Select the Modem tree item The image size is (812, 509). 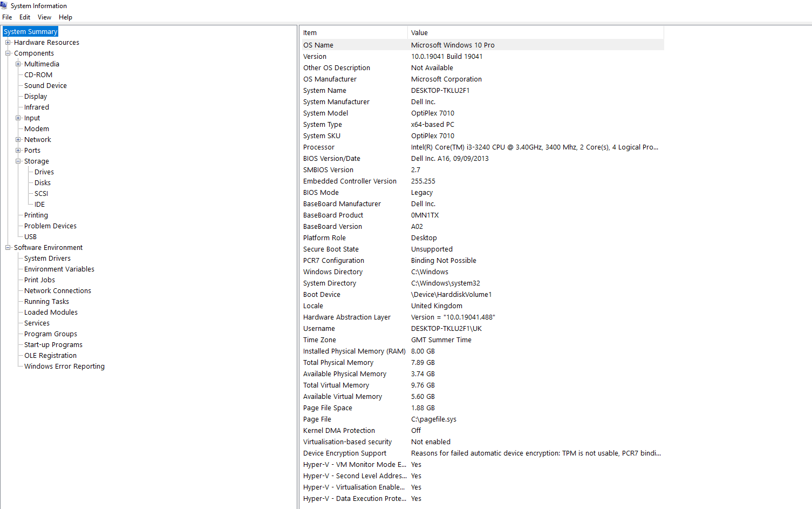point(36,129)
